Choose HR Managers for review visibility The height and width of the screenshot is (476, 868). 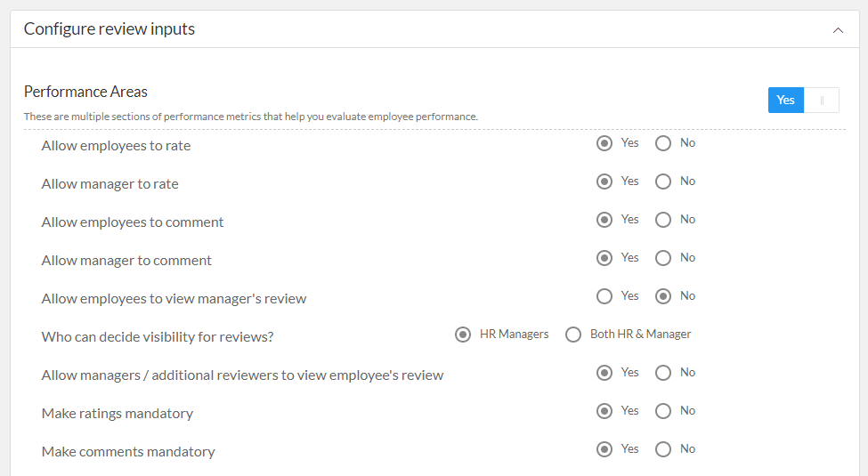coord(463,335)
